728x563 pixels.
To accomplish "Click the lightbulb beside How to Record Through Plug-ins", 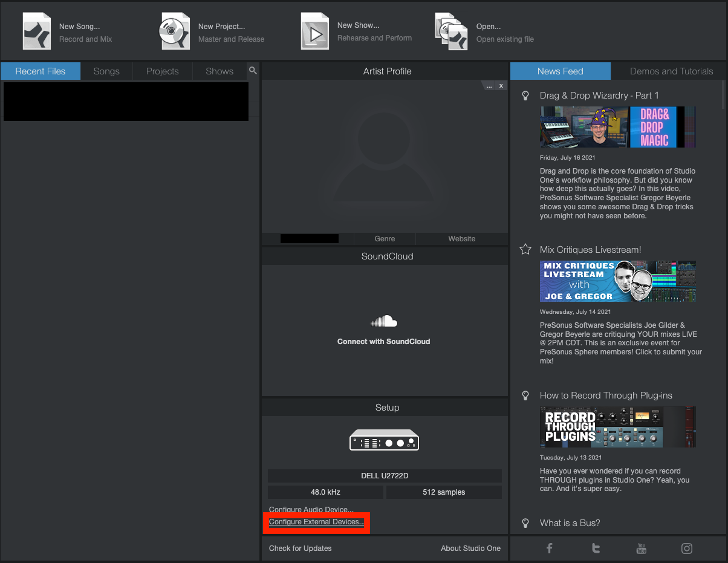I will pos(526,395).
